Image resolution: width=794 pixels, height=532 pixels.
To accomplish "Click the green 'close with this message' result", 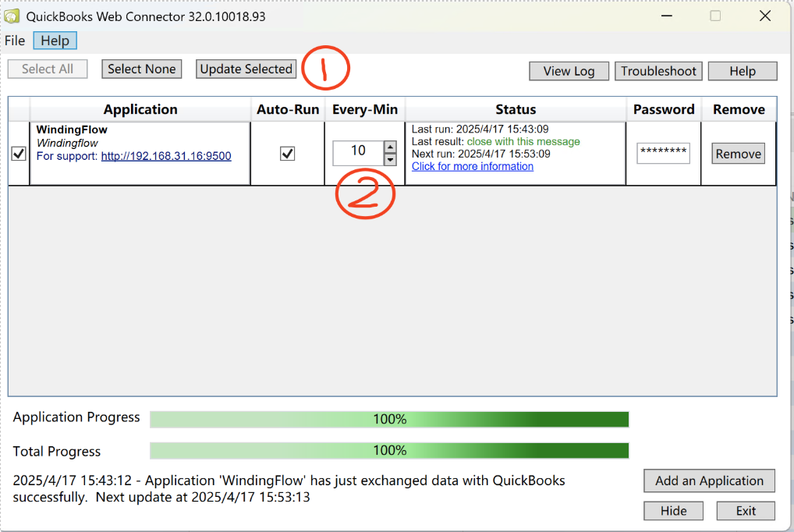I will 523,141.
